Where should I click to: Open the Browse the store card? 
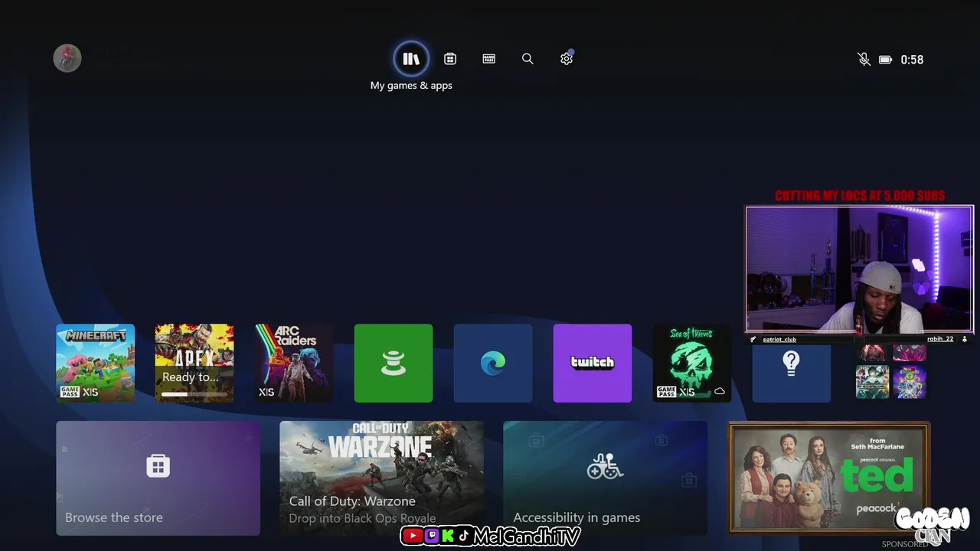pyautogui.click(x=158, y=478)
